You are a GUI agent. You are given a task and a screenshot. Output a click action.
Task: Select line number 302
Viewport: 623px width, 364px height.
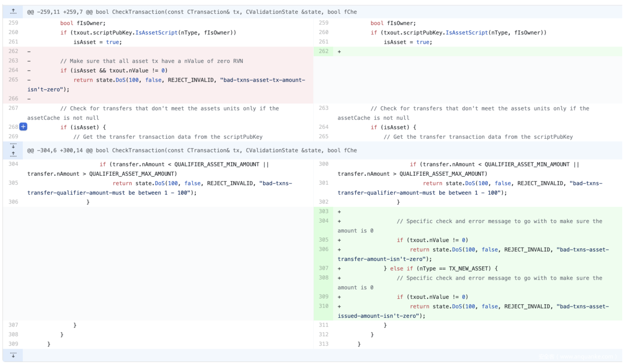[x=324, y=202]
